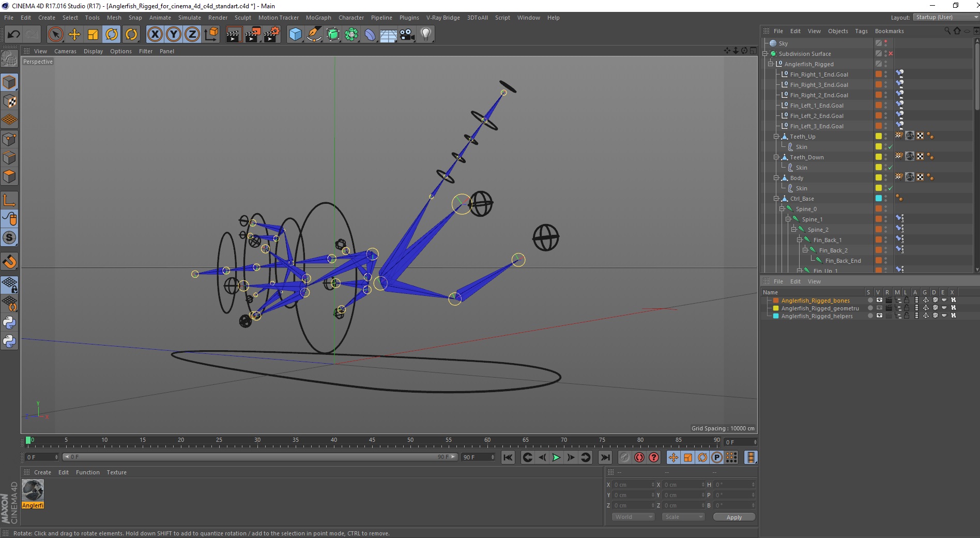This screenshot has width=980, height=538.
Task: Open Edit Render Settings icon
Action: click(272, 35)
